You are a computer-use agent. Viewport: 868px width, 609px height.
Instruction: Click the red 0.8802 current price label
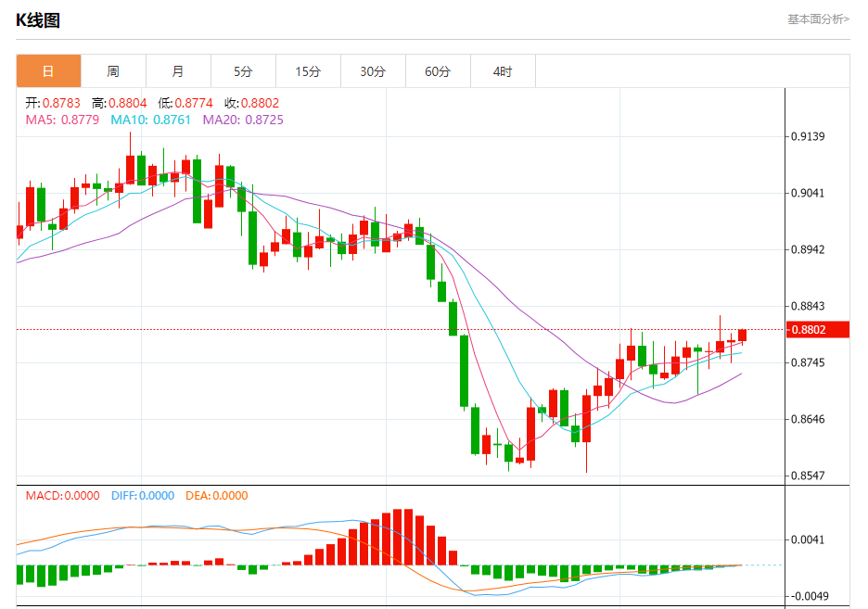818,330
